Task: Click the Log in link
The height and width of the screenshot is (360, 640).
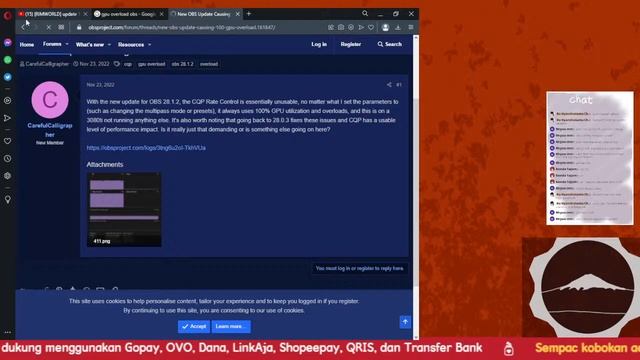Action: (x=319, y=44)
